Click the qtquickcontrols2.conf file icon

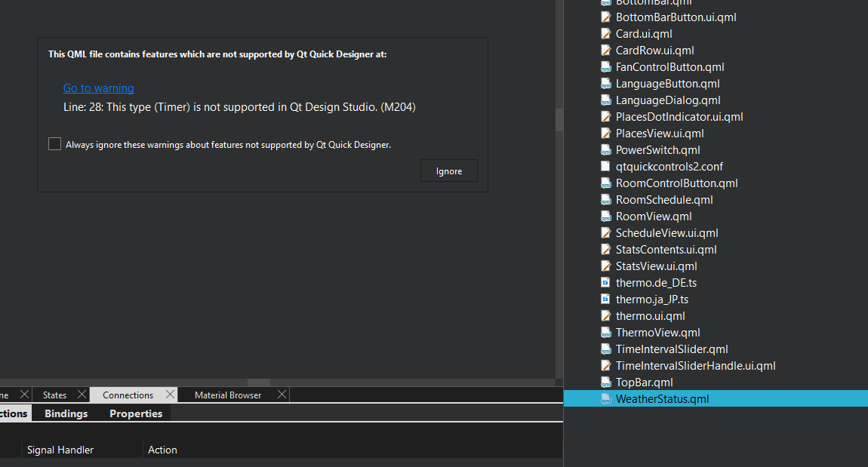tap(605, 167)
